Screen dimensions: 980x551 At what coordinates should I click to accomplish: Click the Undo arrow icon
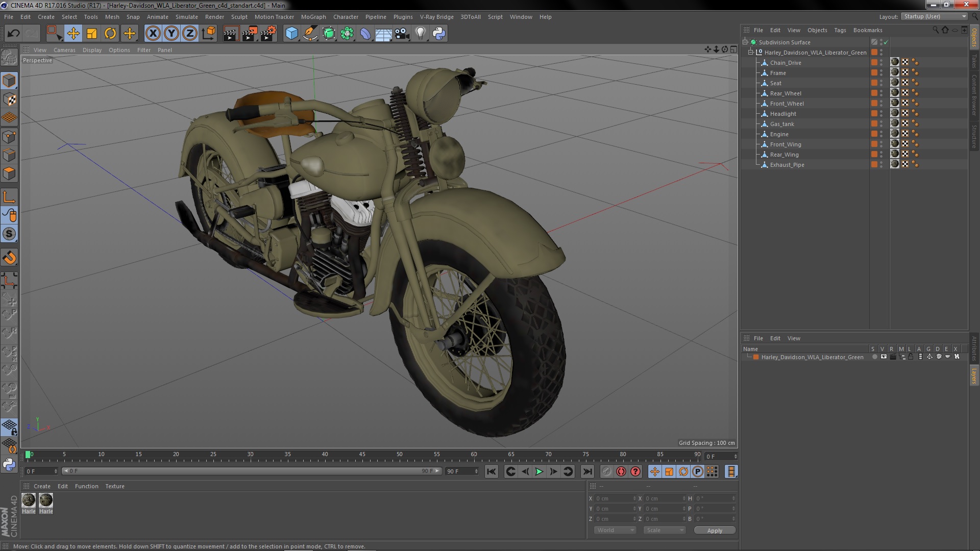click(x=13, y=34)
